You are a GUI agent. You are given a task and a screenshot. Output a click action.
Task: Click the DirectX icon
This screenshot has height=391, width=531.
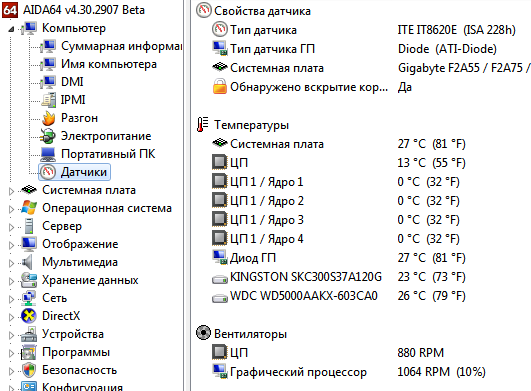click(29, 316)
